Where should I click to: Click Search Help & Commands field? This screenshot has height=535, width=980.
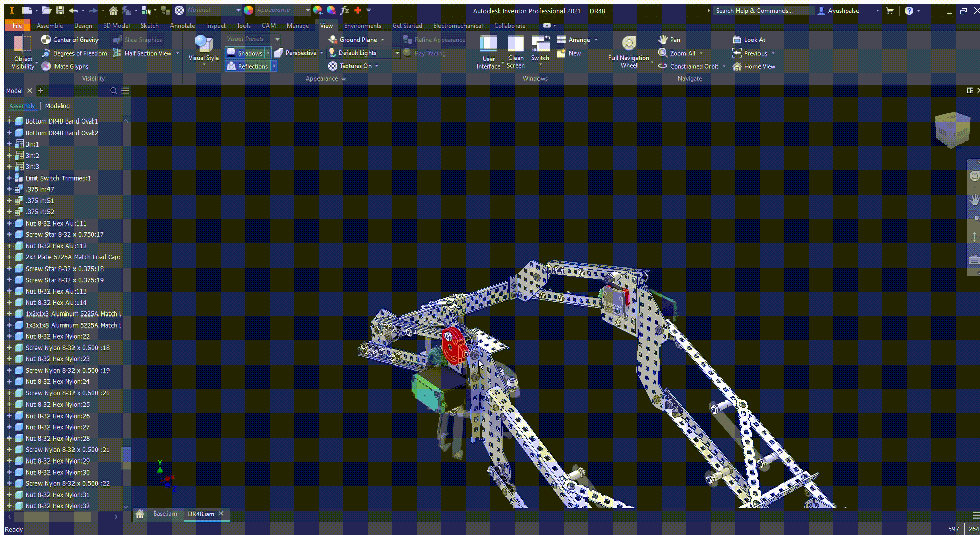click(763, 11)
